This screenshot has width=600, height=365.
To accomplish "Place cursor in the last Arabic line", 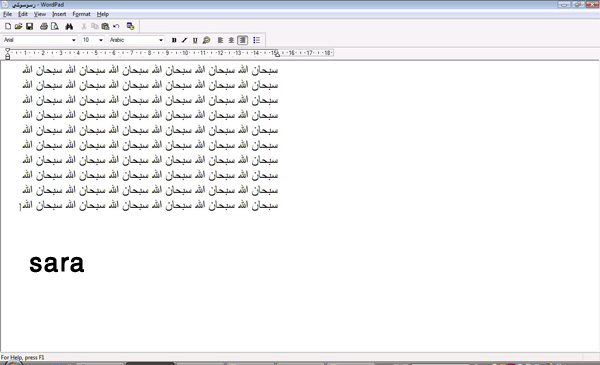I will [x=150, y=205].
